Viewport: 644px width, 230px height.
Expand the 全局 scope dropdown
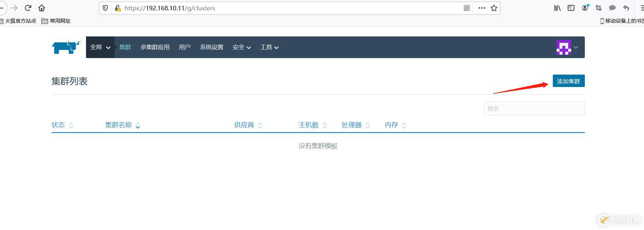[100, 47]
